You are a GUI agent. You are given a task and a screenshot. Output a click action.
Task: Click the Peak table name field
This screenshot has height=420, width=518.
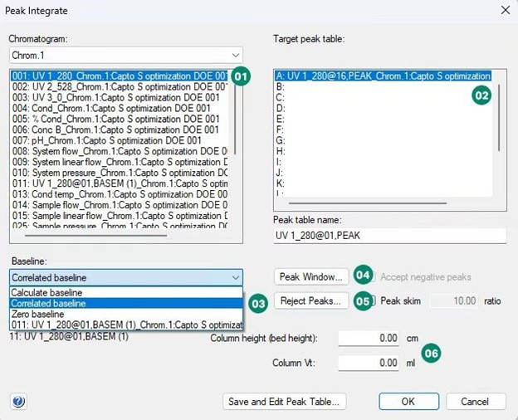click(388, 237)
